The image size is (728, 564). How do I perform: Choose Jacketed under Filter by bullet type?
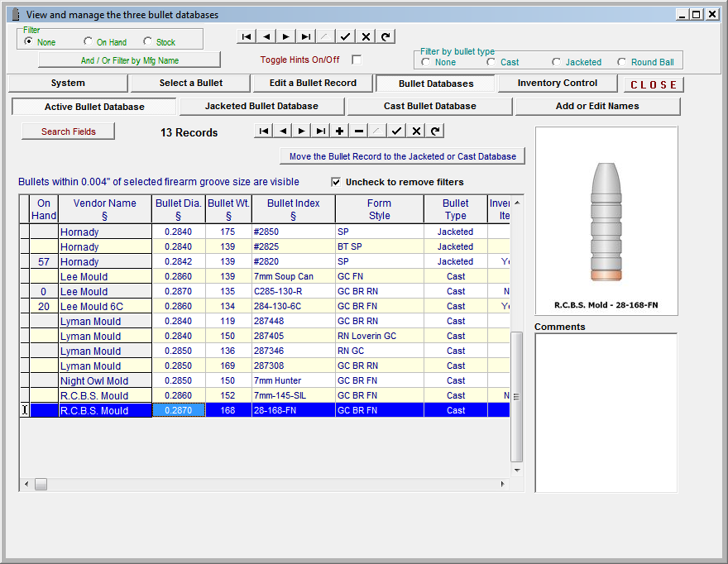point(556,62)
